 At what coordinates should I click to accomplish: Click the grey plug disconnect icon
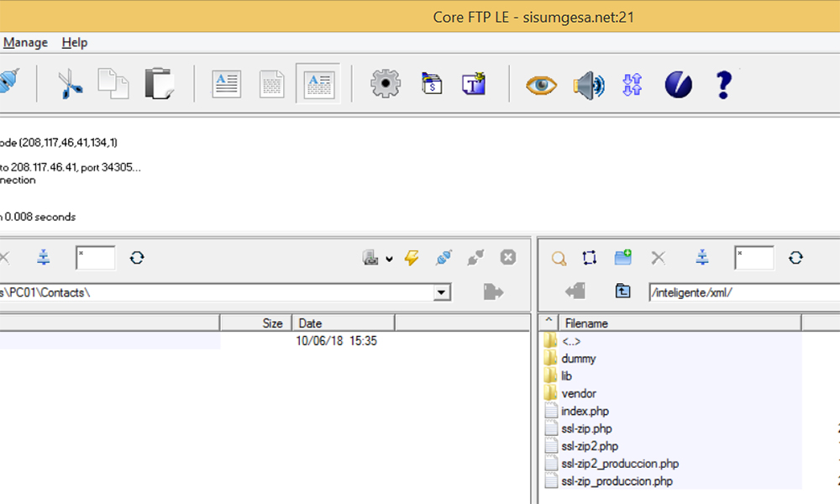[x=475, y=258]
